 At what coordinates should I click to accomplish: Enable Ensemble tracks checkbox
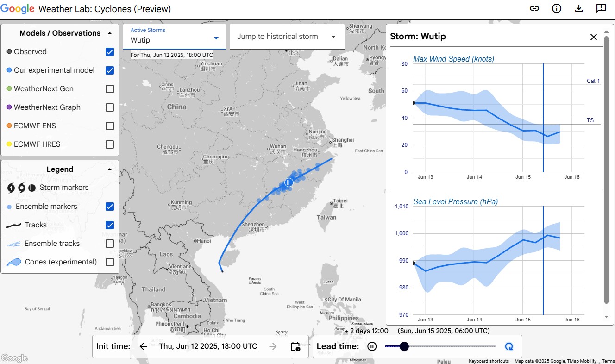[x=110, y=244]
